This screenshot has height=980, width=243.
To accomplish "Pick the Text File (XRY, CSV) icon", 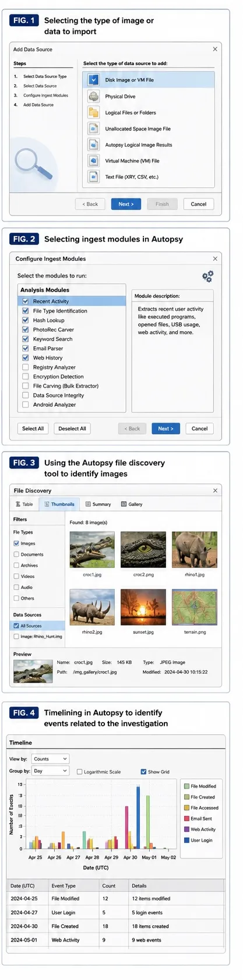I will click(94, 177).
